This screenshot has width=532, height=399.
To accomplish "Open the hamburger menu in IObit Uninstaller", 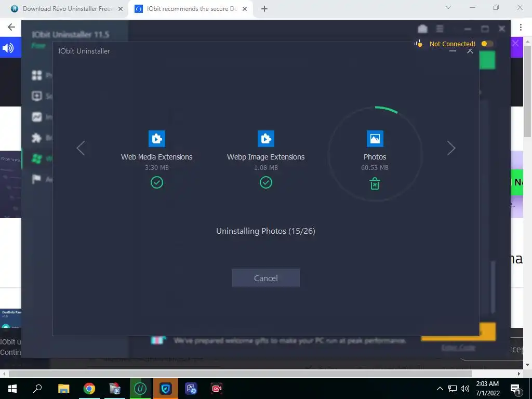I will pyautogui.click(x=440, y=29).
